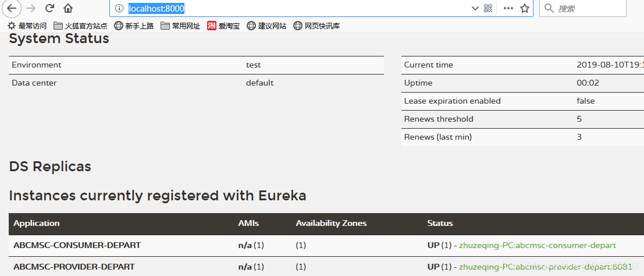The width and height of the screenshot is (644, 276).
Task: Select the ABCMSC-PROVIDER-DEPART application name
Action: (74, 267)
